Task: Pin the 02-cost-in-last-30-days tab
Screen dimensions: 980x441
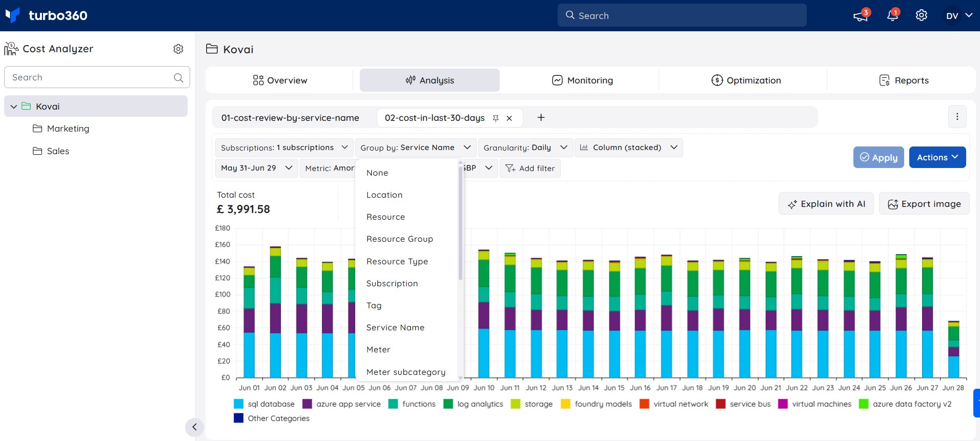Action: [496, 118]
